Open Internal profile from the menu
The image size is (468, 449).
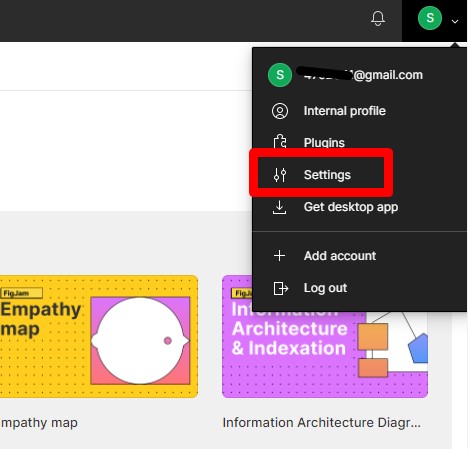pos(344,111)
